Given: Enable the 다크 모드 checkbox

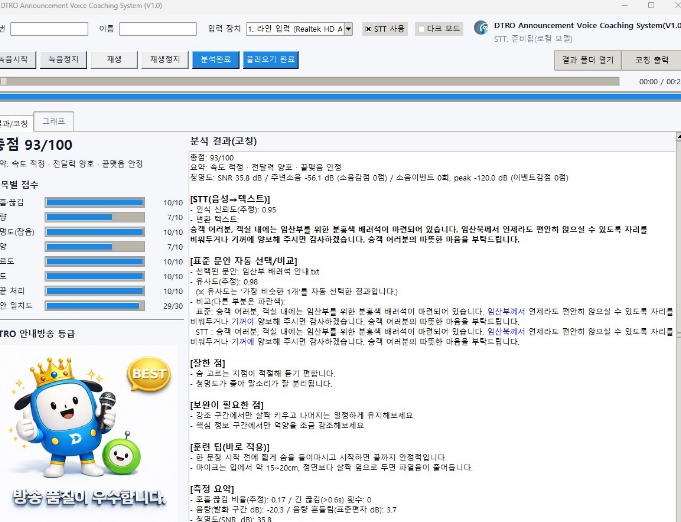Looking at the screenshot, I should (x=422, y=28).
